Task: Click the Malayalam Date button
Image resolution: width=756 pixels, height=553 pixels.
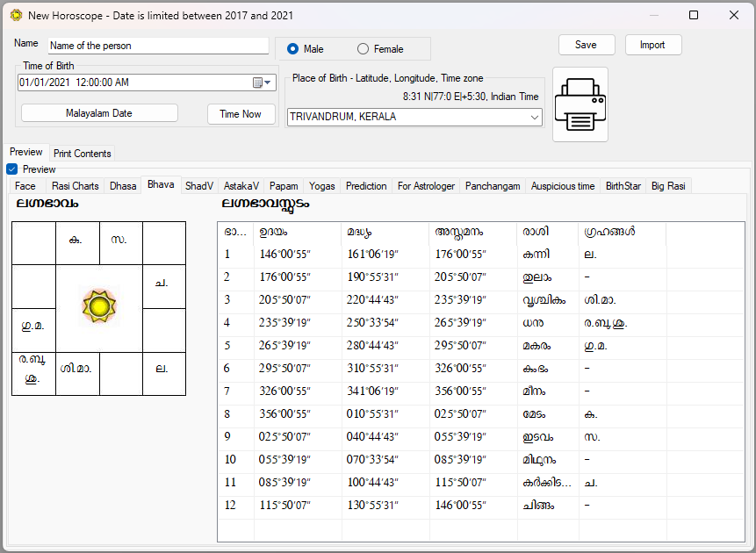Action: [x=98, y=112]
